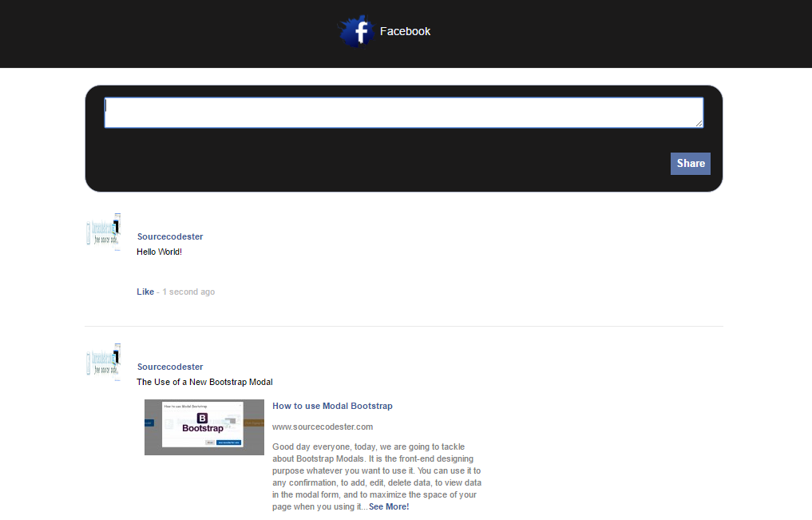Open Sourcecodester name link on Hello World post
Screen dimensions: 812x520
[x=170, y=236]
